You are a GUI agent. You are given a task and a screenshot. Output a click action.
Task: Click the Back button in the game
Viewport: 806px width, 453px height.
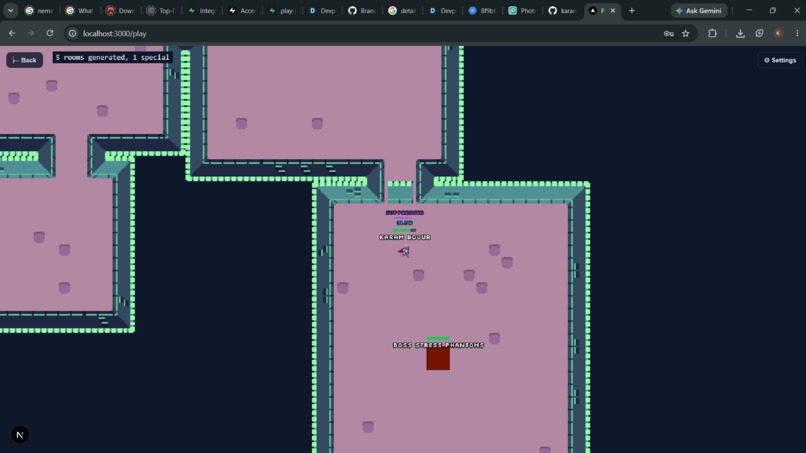(24, 60)
